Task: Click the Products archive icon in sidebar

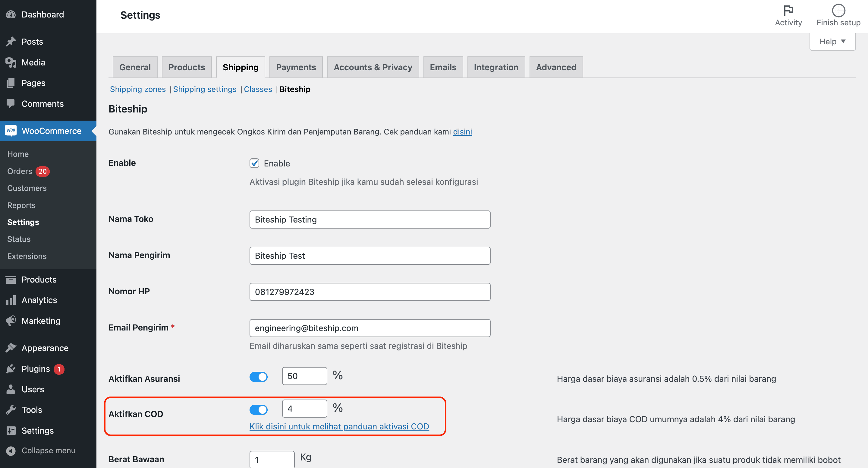Action: 11,280
